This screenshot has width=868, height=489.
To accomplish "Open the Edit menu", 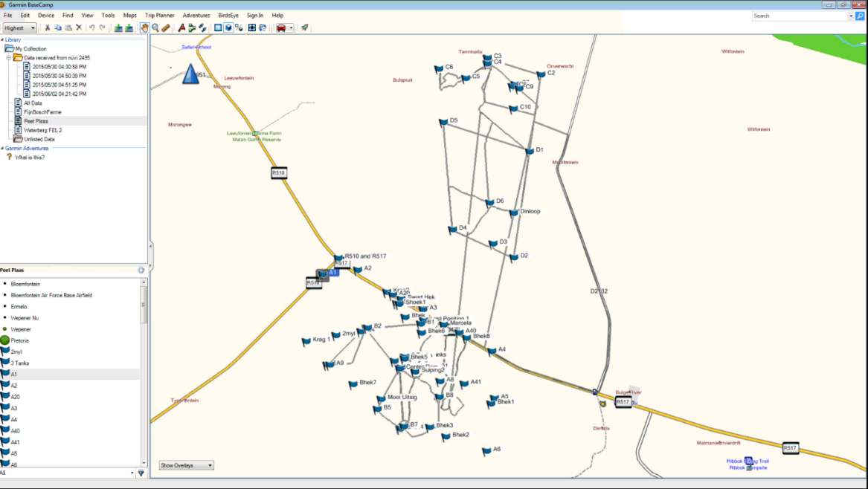I will [x=25, y=16].
